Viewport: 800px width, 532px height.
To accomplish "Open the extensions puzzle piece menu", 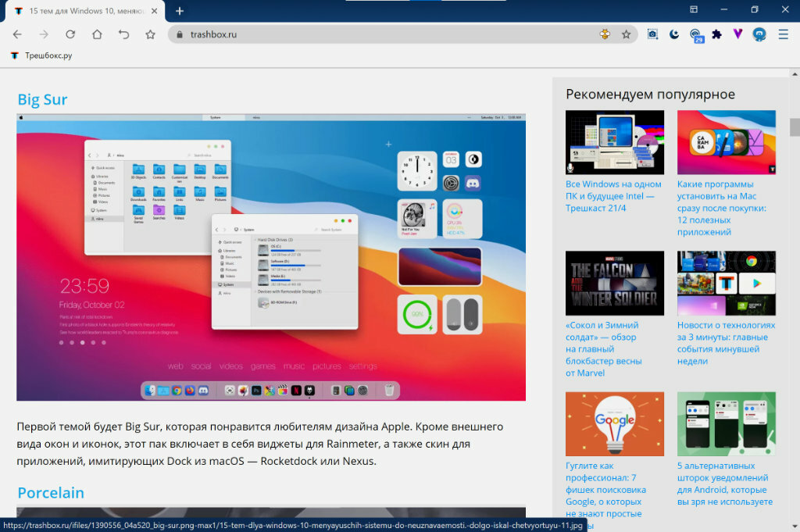I will [x=717, y=34].
